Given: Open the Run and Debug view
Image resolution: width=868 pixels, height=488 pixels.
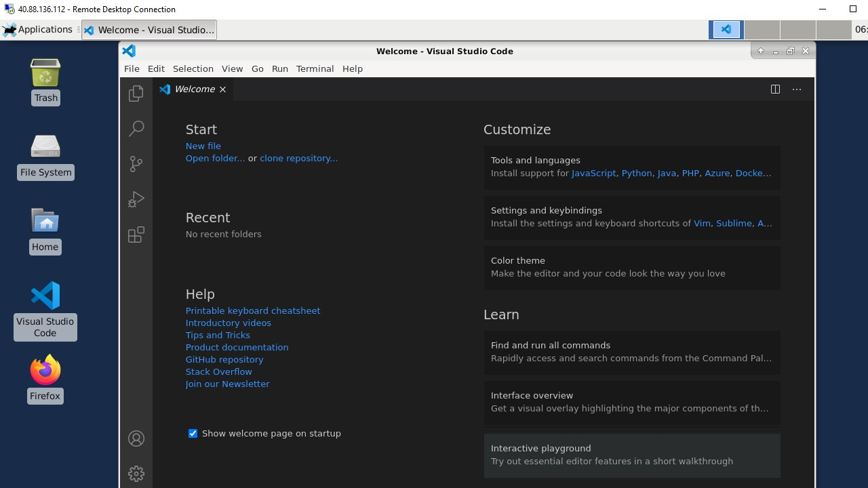Looking at the screenshot, I should pyautogui.click(x=136, y=199).
